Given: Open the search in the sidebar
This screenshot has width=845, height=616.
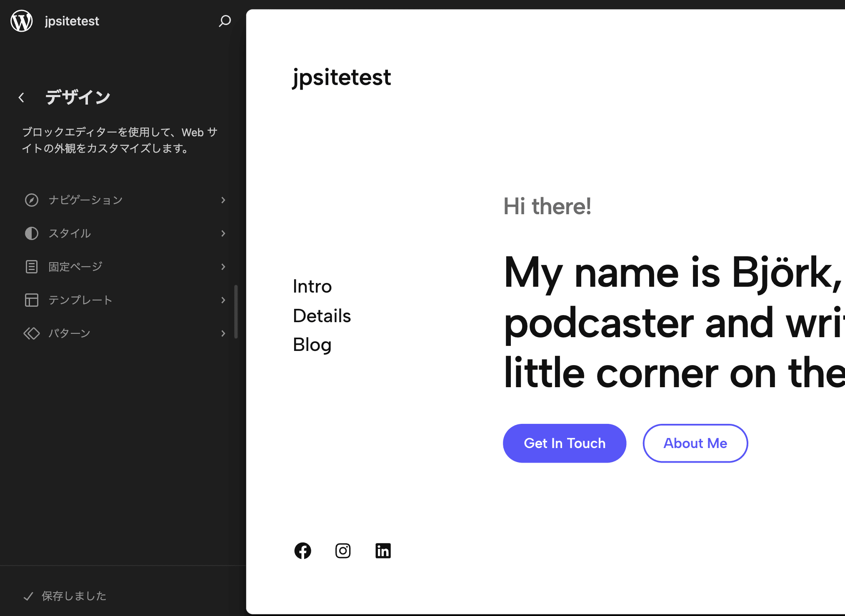Looking at the screenshot, I should (225, 21).
